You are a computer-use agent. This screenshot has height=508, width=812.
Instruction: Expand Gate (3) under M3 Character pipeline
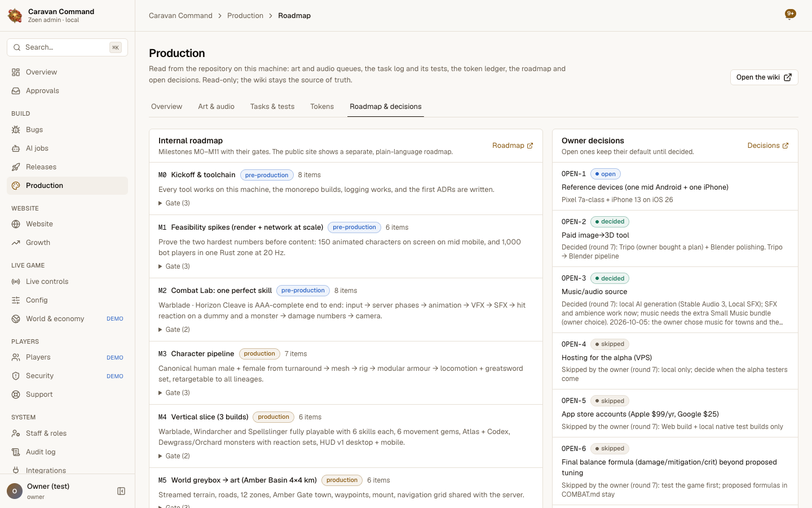[174, 393]
